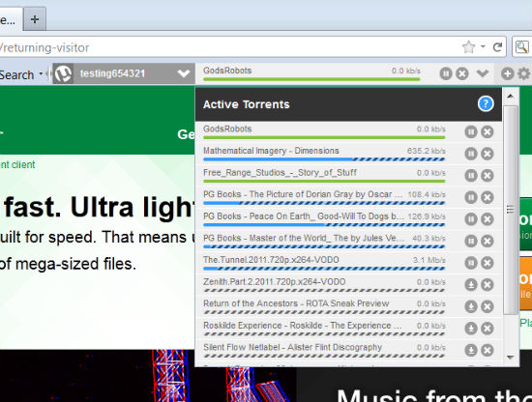Screen dimensions: 532x402
Task: Remove Peace On Earth torrent
Action: pyautogui.click(x=488, y=219)
